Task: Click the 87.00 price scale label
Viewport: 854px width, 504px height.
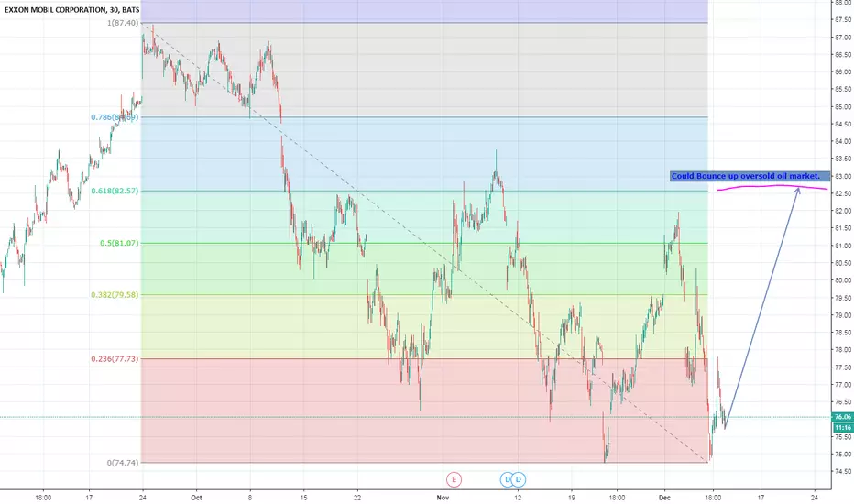Action: coord(843,37)
